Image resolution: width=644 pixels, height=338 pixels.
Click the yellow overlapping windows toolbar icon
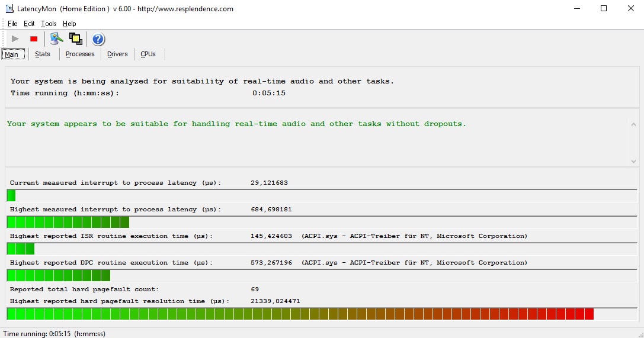(76, 39)
